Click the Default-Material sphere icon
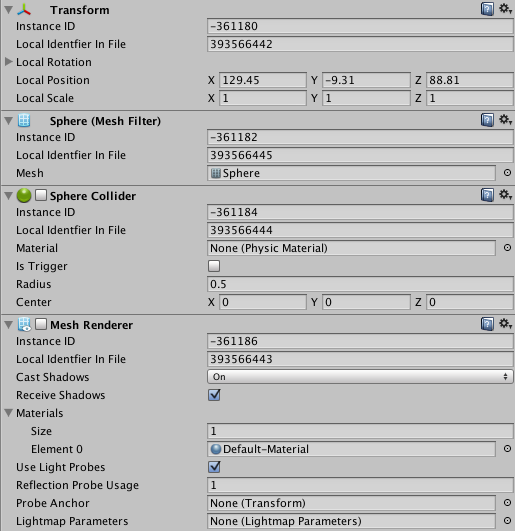Image resolution: width=515 pixels, height=531 pixels. point(216,449)
